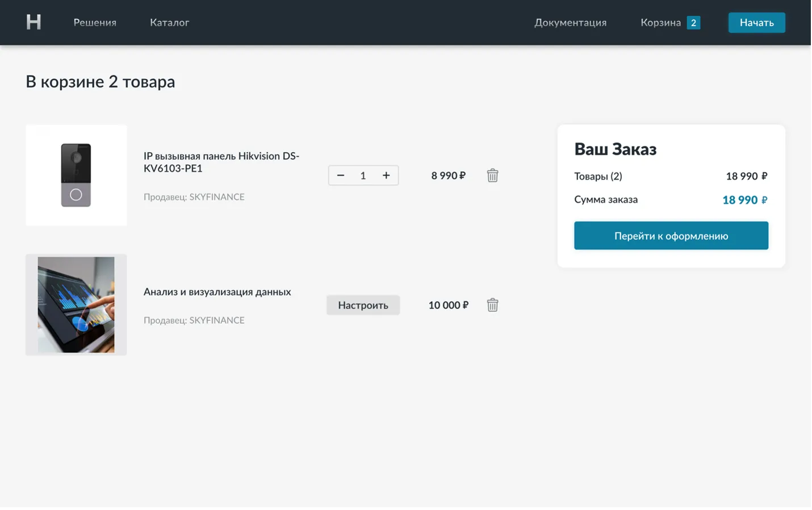Open Корзина link in header

(660, 23)
